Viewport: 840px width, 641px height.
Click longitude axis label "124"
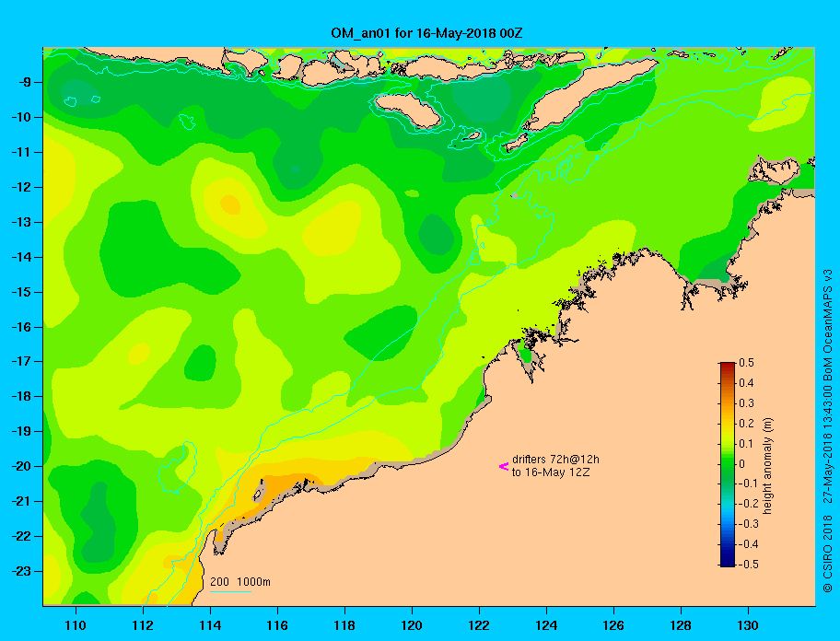point(546,625)
